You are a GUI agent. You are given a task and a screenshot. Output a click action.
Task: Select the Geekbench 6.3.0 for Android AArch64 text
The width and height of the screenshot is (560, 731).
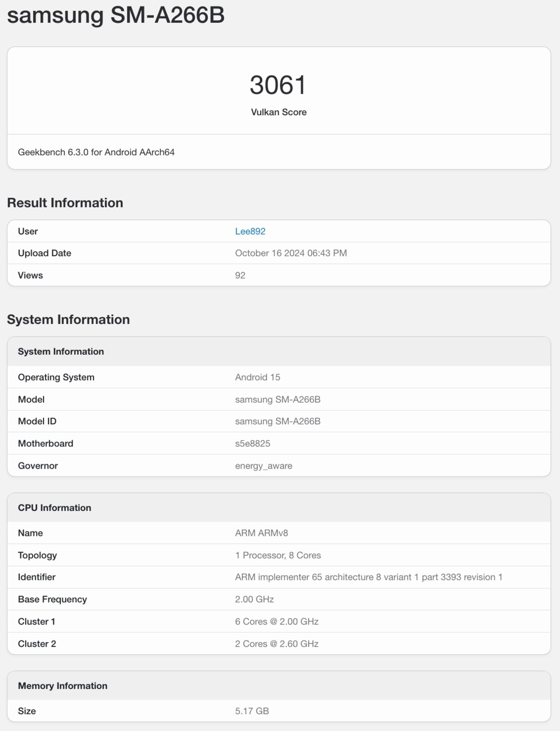click(x=96, y=152)
